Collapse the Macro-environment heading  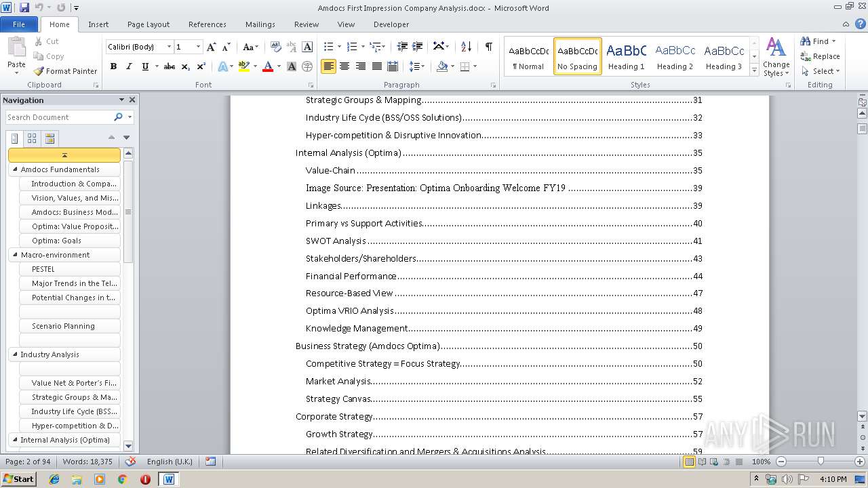click(x=15, y=255)
